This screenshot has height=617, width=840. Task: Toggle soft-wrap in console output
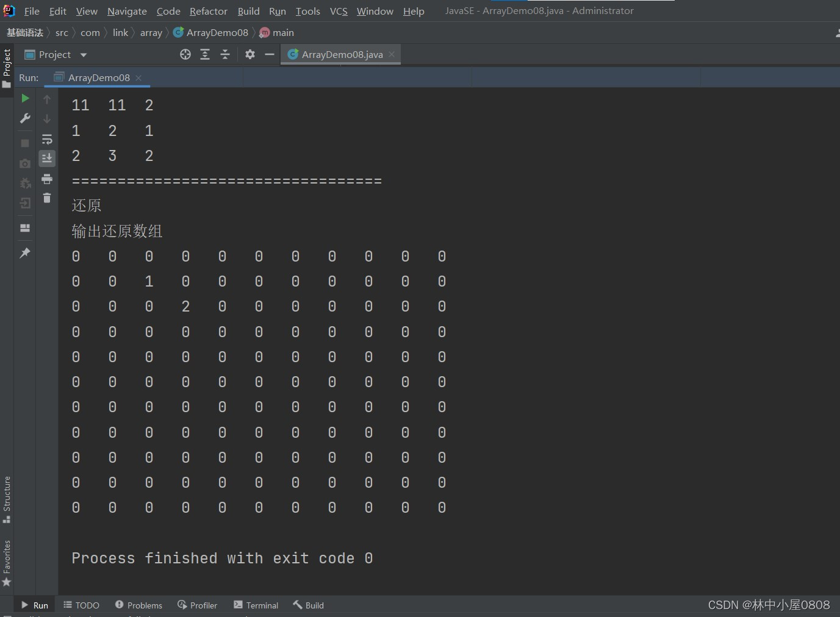[x=47, y=139]
